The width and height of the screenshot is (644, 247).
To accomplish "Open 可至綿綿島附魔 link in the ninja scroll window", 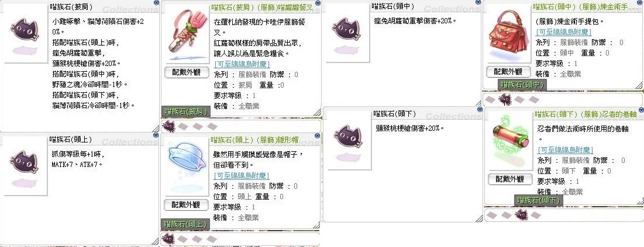I will [x=566, y=149].
